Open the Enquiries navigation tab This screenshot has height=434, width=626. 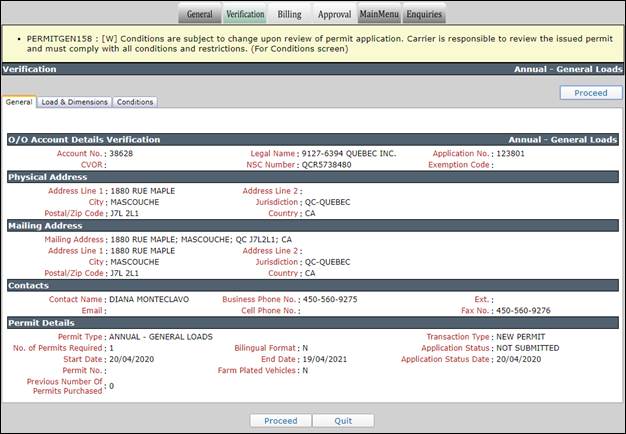[x=424, y=14]
